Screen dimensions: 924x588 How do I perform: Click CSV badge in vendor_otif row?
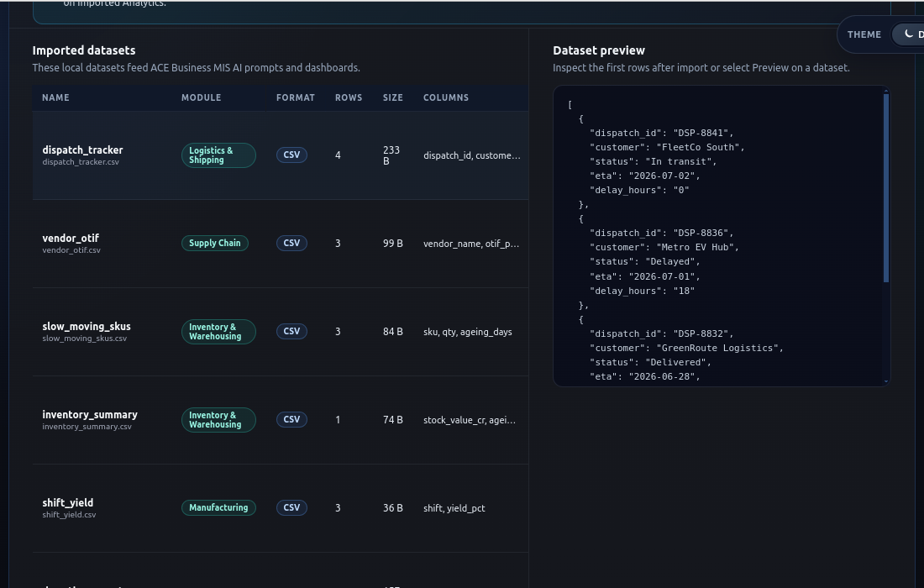(291, 244)
